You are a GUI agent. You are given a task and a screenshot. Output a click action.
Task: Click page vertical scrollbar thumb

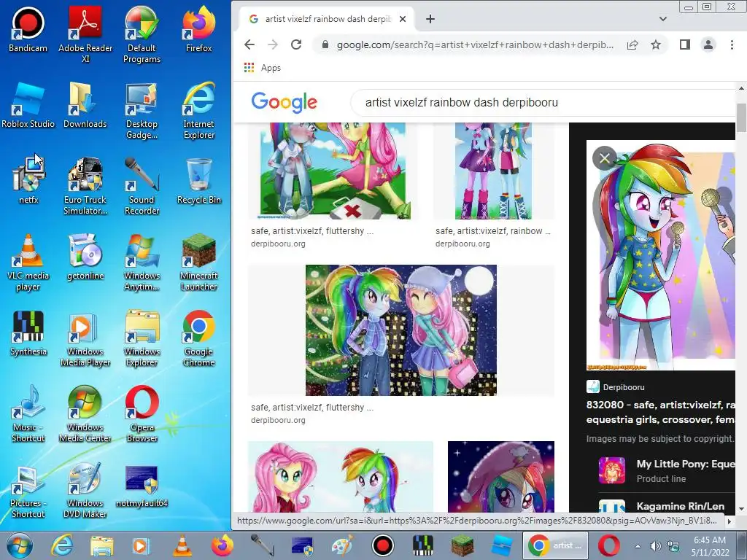tap(741, 117)
